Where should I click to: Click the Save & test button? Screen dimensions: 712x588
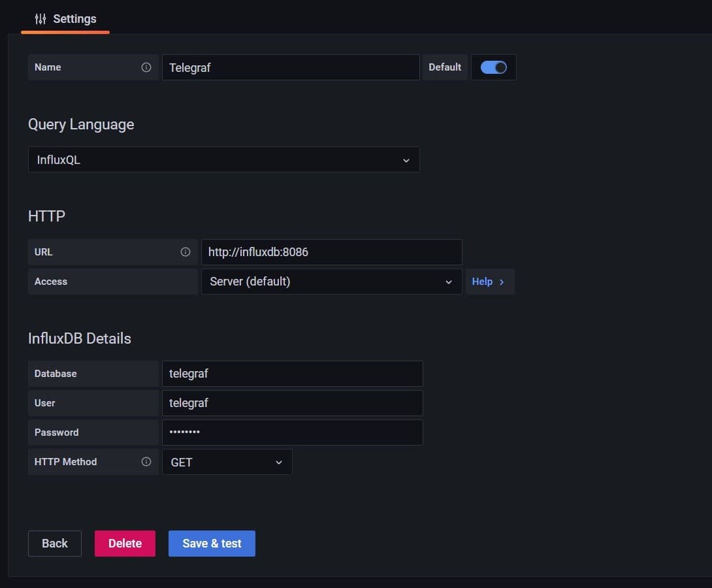[x=212, y=544]
